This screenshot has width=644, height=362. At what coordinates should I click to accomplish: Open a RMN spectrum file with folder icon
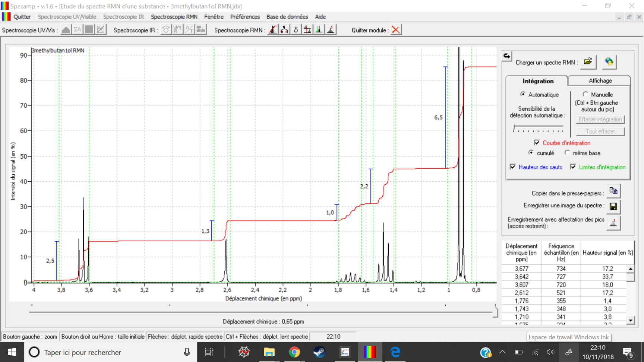(x=588, y=62)
